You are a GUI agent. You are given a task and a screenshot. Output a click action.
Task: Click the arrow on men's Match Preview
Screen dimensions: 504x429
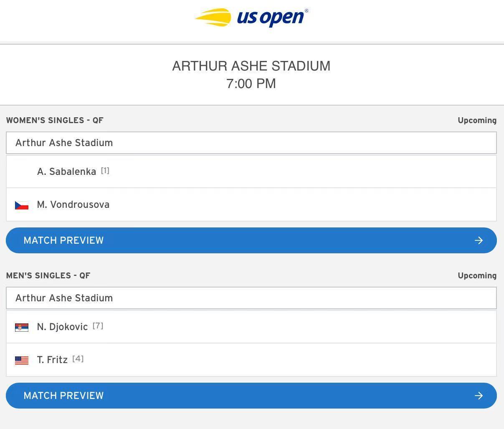(x=479, y=396)
